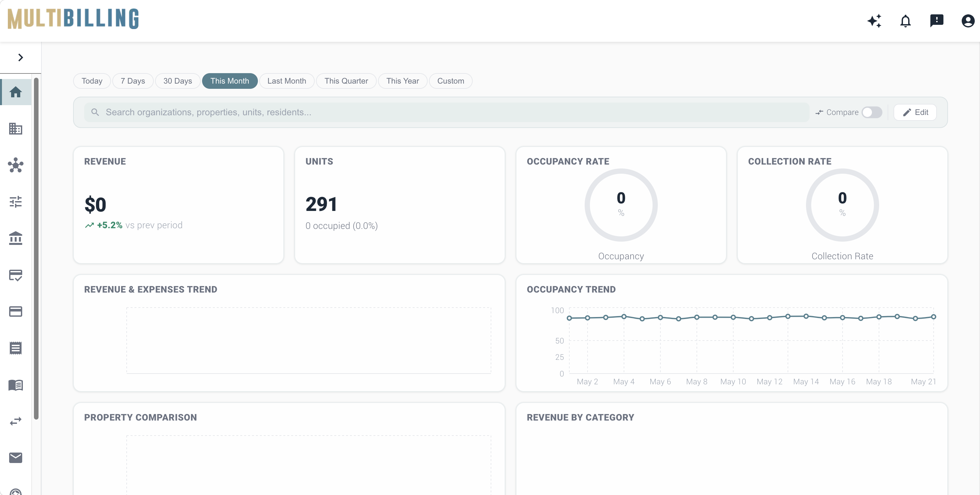The image size is (980, 495).
Task: Choose the Custom date range
Action: coord(450,81)
